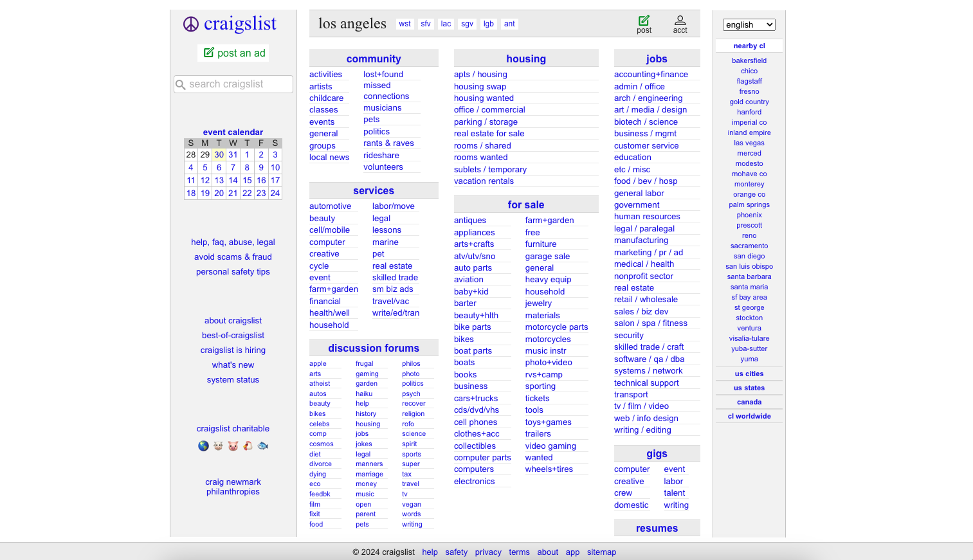The height and width of the screenshot is (560, 973).
Task: Click the rooster icon under craigslist charitable
Action: coord(248,446)
